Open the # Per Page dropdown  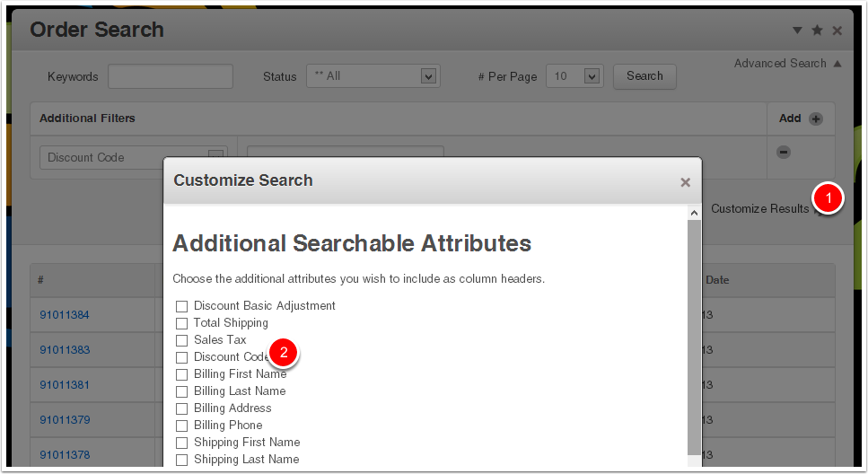(574, 76)
